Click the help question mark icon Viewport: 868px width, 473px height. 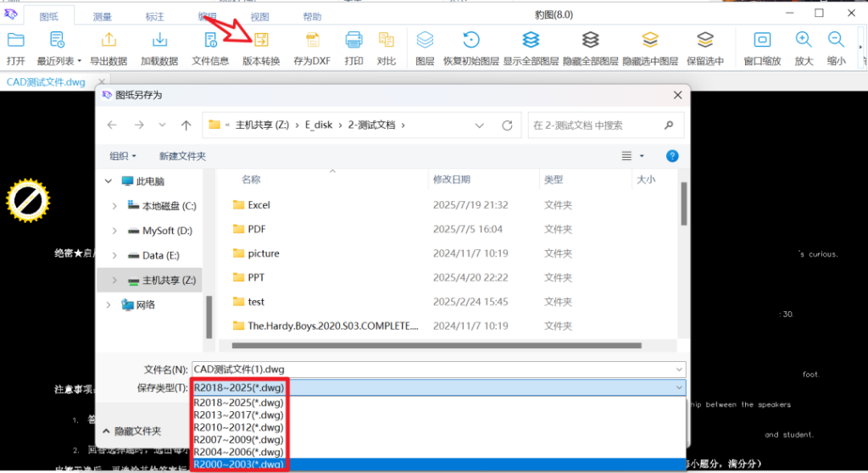coord(672,156)
